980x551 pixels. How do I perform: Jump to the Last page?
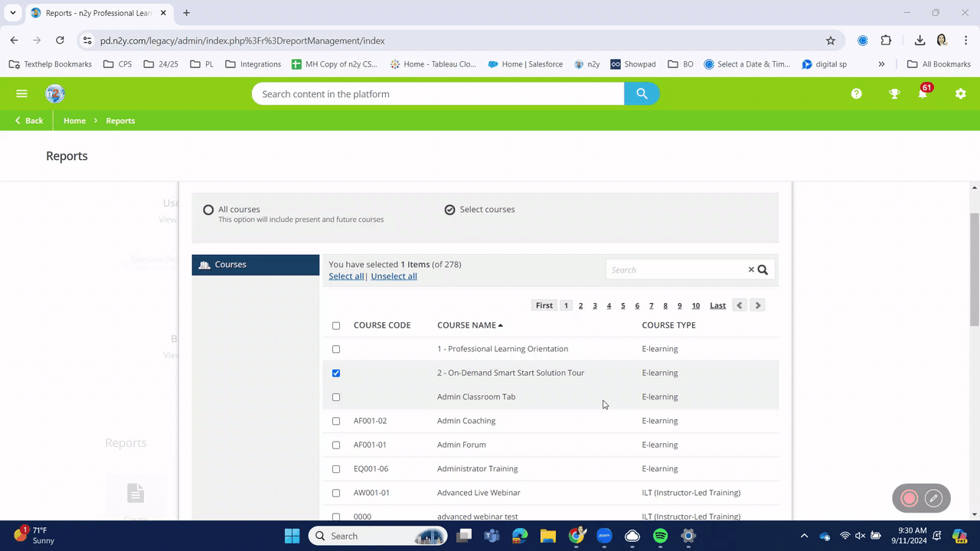tap(717, 305)
